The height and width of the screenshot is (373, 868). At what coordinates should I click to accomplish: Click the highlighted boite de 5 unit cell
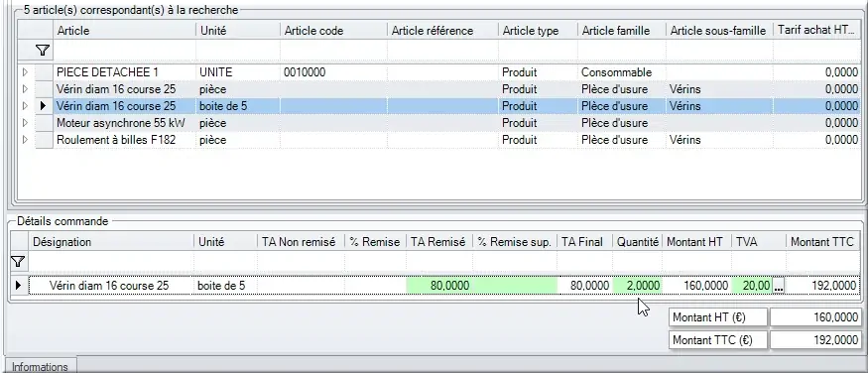tap(238, 106)
